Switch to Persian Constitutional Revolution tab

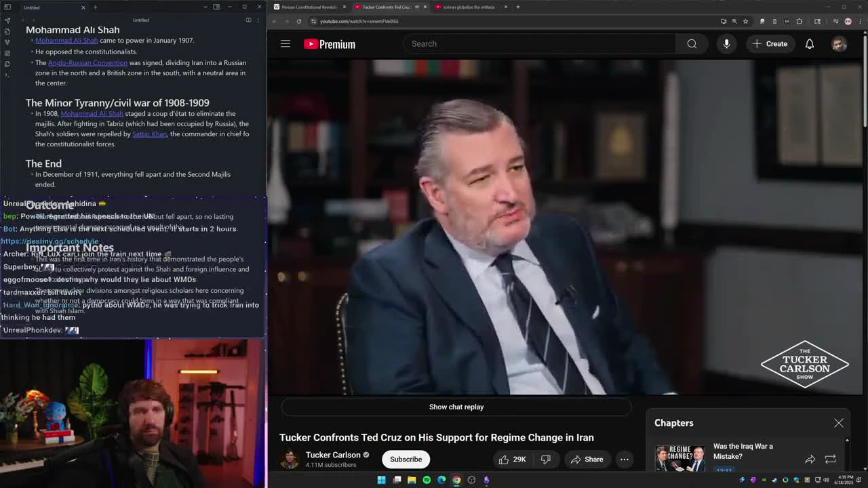[x=310, y=7]
